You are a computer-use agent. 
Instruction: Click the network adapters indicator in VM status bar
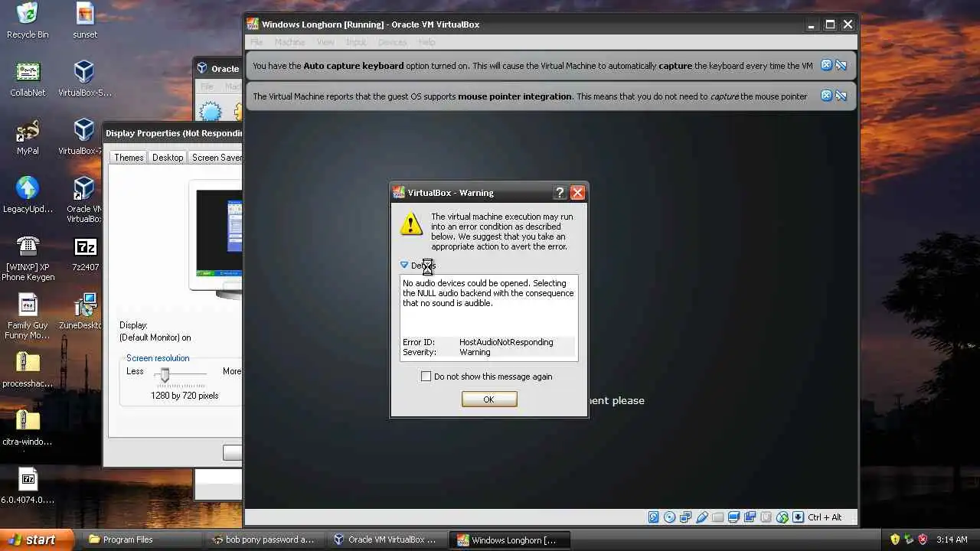pos(686,517)
